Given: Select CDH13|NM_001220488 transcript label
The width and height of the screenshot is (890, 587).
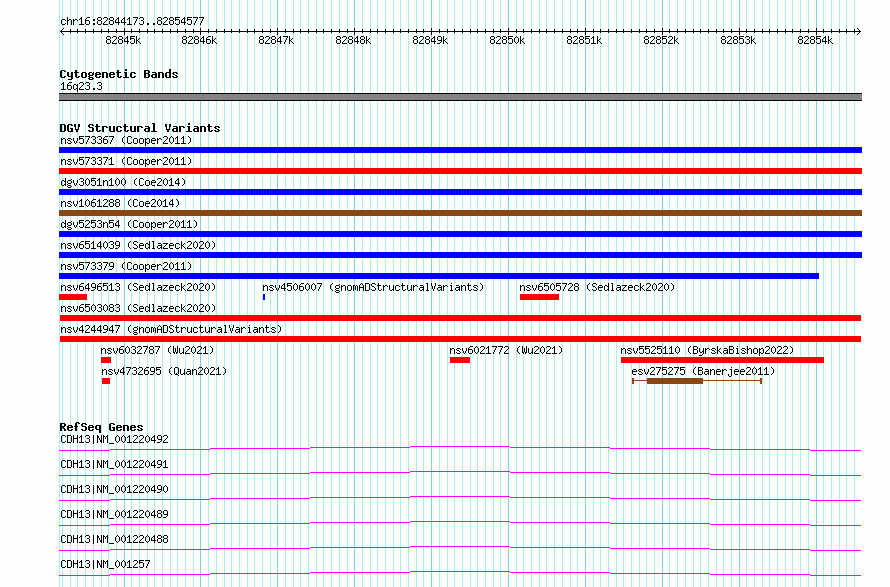Looking at the screenshot, I should (114, 539).
